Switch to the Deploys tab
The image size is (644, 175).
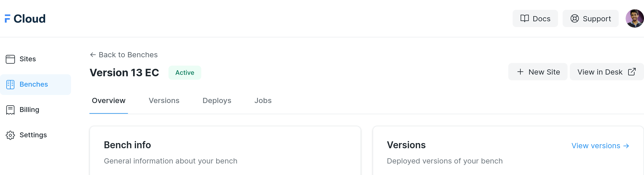coord(217,100)
